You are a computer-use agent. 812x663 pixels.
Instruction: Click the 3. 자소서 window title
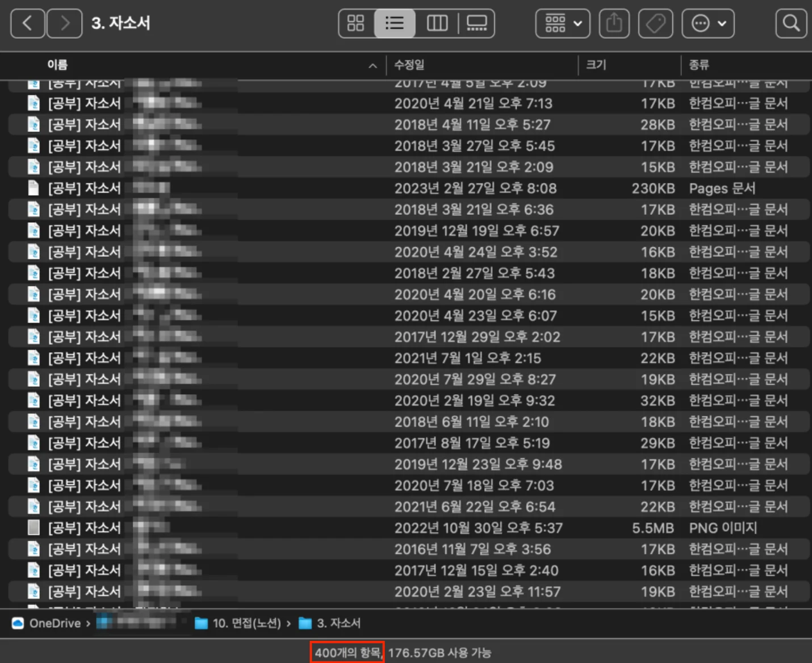(121, 23)
